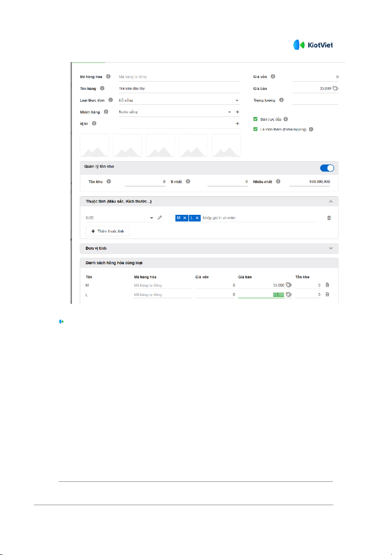Screen dimensions: 392x555
Task: Click the trash icon for variant M row
Action: [x=327, y=285]
